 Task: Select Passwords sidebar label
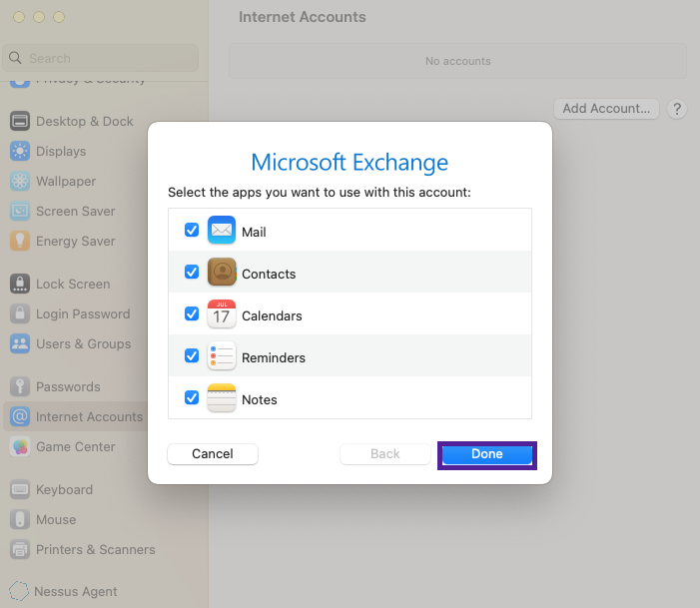(x=68, y=386)
